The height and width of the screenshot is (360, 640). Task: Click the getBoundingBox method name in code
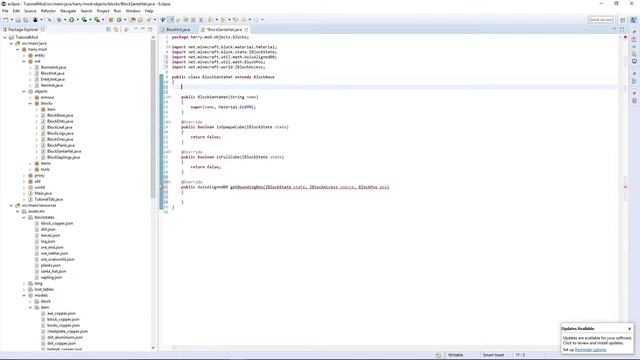click(x=247, y=187)
